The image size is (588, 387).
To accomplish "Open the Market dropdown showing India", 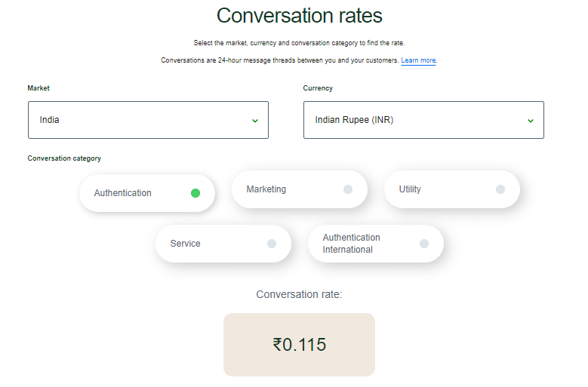I will point(148,120).
